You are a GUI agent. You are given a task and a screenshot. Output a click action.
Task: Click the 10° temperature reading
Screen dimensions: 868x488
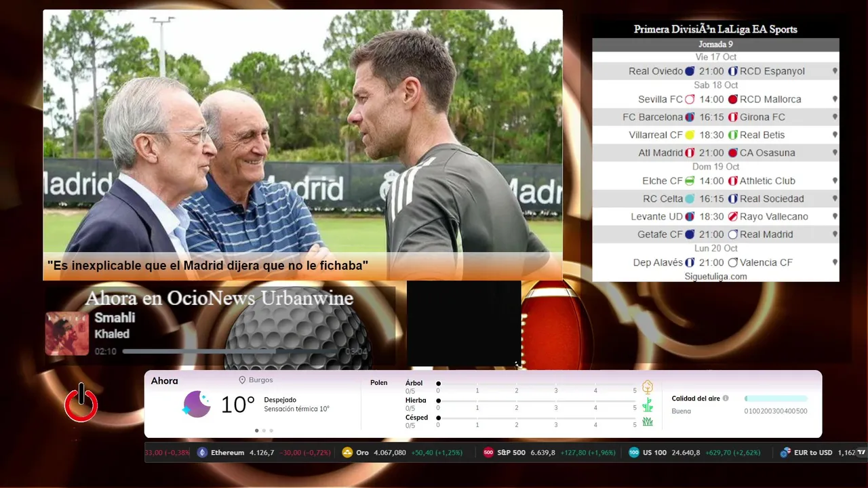coord(237,405)
